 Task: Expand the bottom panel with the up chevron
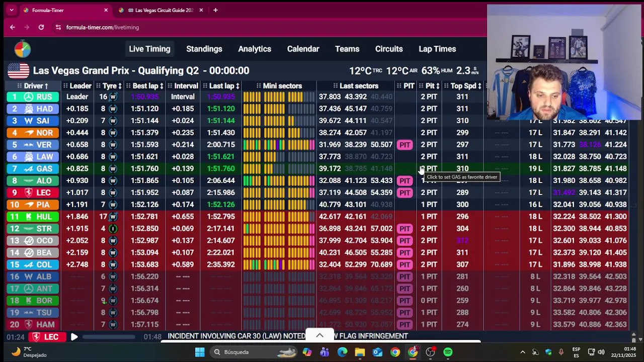click(319, 335)
